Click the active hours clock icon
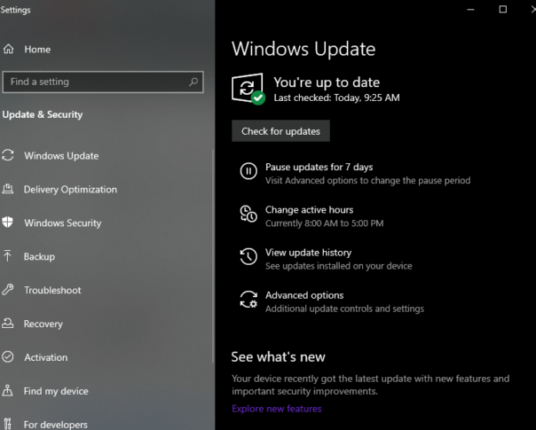The image size is (536, 430). [x=249, y=214]
